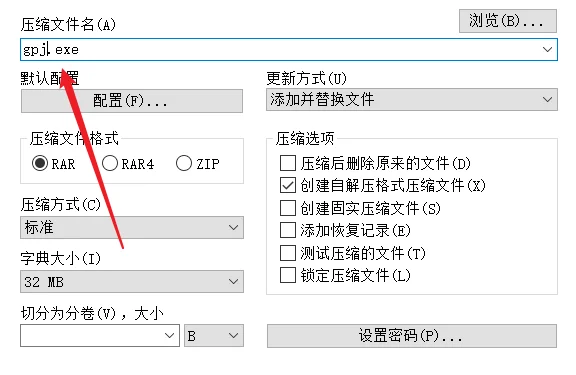Enable 创建固实压缩文件(S) checkbox
576x375 pixels.
[x=288, y=208]
